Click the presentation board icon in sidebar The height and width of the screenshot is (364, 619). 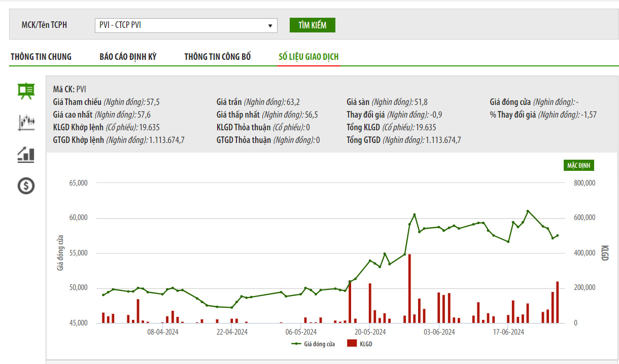click(x=26, y=91)
